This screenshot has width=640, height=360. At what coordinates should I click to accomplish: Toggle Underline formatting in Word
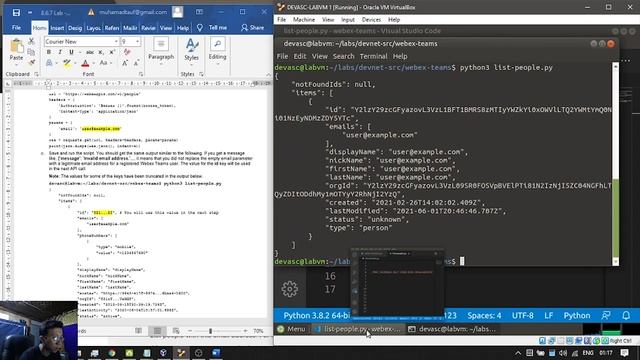71,52
